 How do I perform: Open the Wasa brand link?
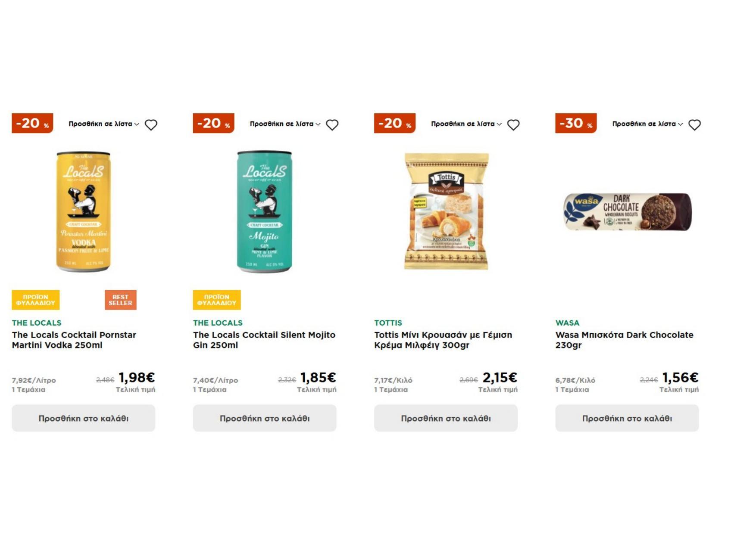pyautogui.click(x=567, y=323)
